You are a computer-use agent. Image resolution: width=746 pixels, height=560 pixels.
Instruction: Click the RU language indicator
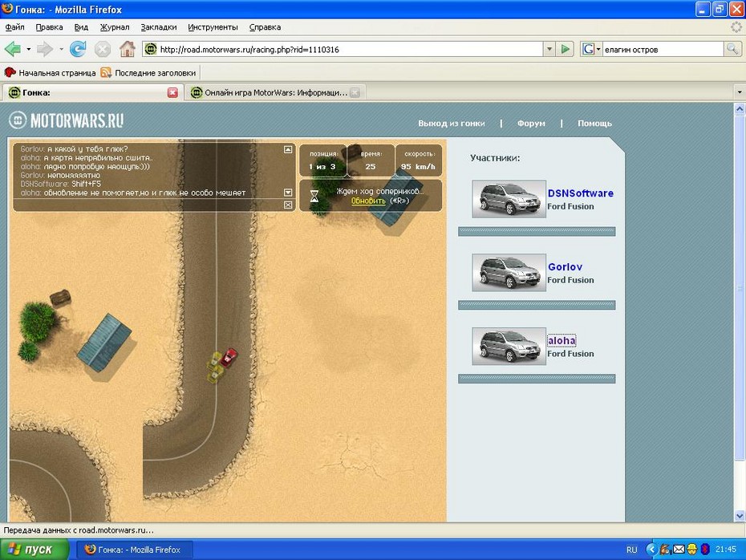coord(631,550)
